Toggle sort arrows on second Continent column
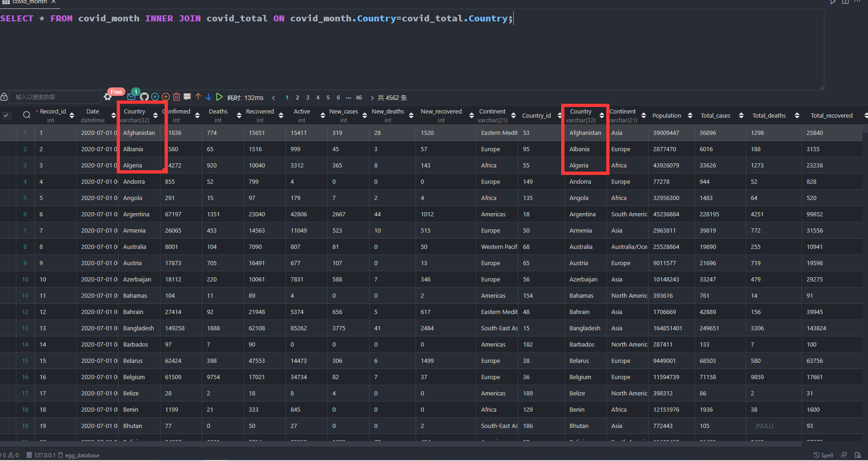 click(x=643, y=115)
